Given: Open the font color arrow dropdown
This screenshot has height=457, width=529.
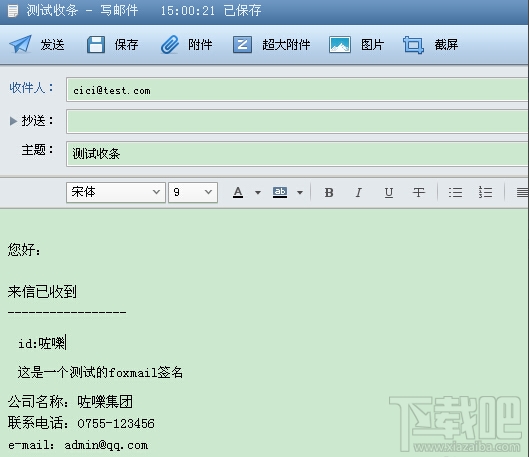Looking at the screenshot, I should click(258, 193).
